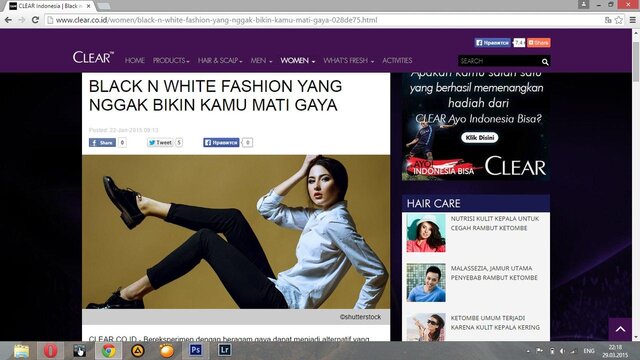Share article on Facebook
This screenshot has width=640, height=360.
point(102,142)
